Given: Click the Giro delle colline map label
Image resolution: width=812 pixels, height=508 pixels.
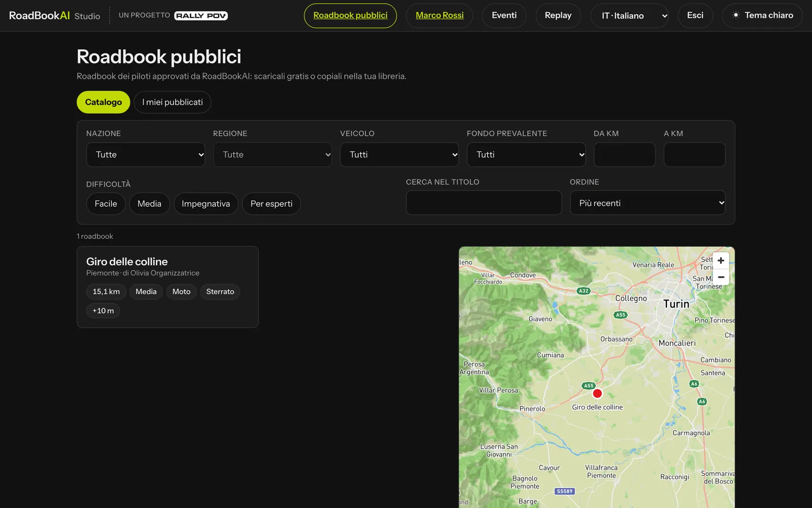Looking at the screenshot, I should coord(597,407).
